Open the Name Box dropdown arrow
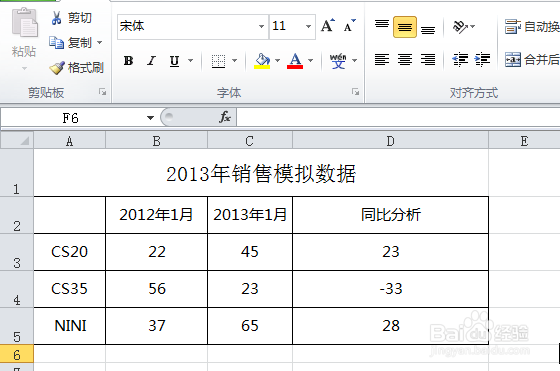Screen dimensions: 560x371 pyautogui.click(x=150, y=118)
